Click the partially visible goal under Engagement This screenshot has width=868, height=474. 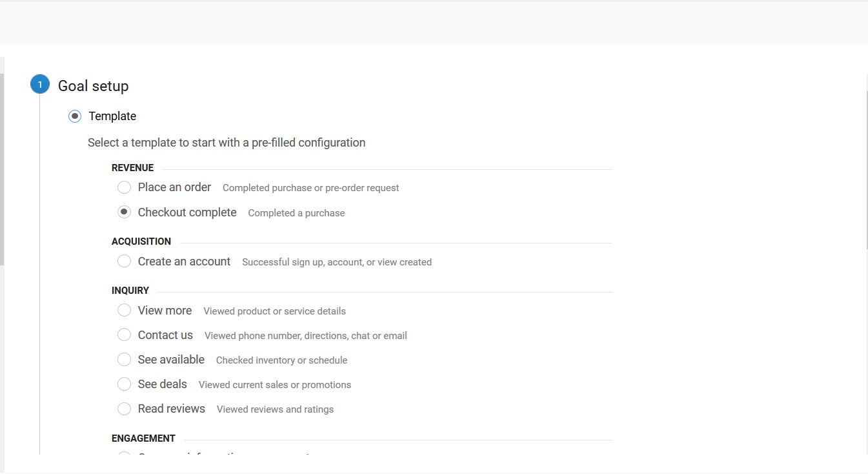124,456
